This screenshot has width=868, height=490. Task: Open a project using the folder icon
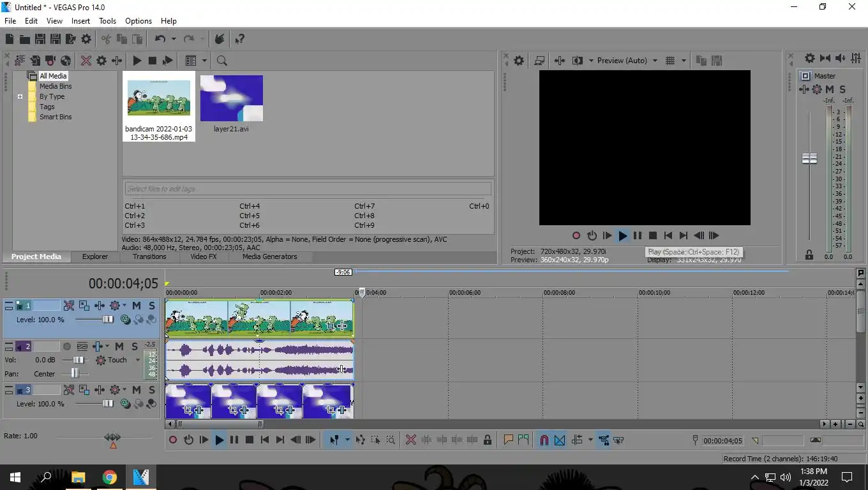25,39
